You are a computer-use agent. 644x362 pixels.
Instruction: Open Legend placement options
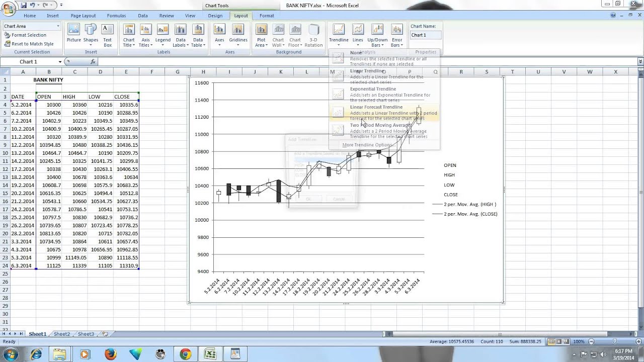point(163,35)
